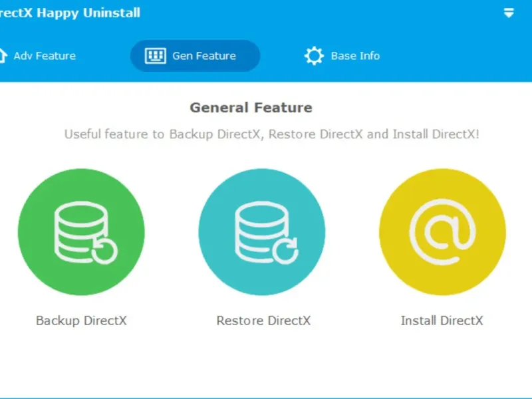The image size is (532, 399).
Task: Click the "General Feature" heading
Action: pyautogui.click(x=251, y=108)
